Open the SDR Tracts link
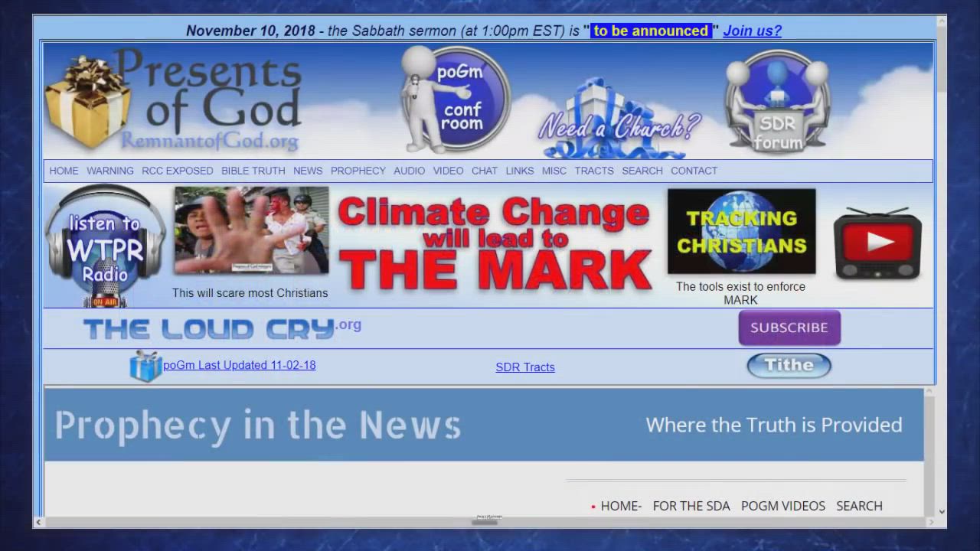 (524, 367)
